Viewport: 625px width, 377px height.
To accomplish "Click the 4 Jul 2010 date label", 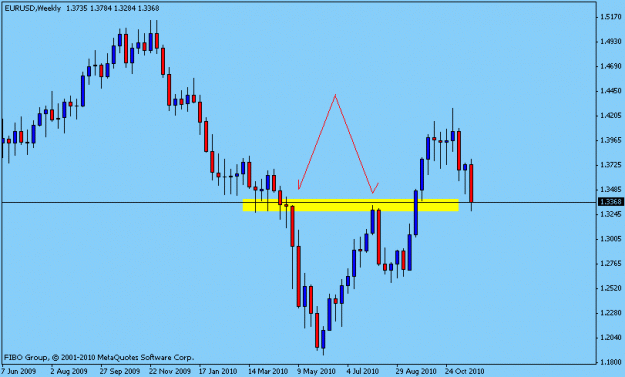I will [363, 371].
